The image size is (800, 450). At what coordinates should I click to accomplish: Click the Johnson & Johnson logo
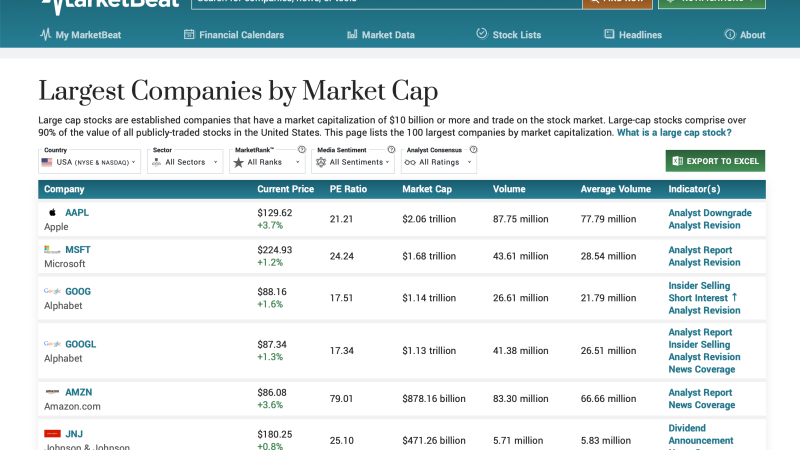click(x=52, y=434)
